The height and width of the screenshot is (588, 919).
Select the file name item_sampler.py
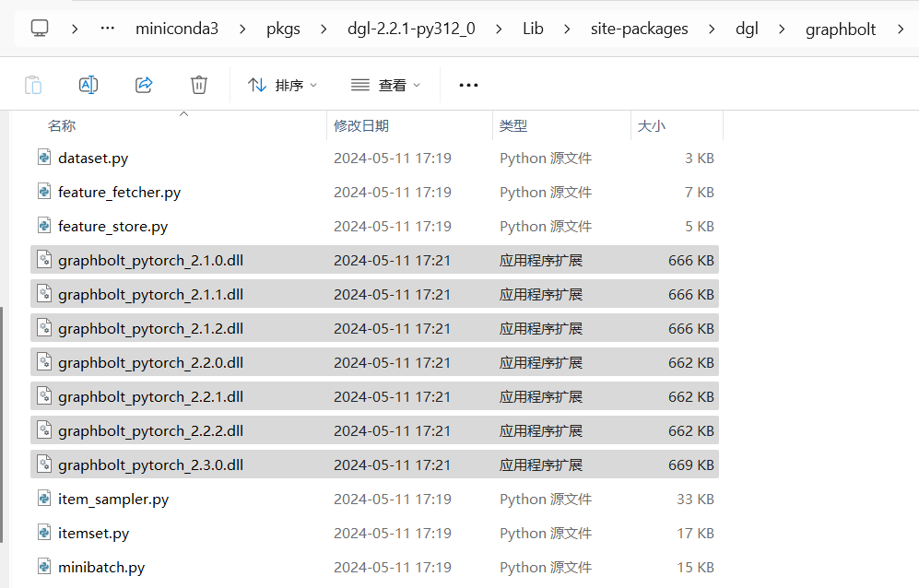113,499
